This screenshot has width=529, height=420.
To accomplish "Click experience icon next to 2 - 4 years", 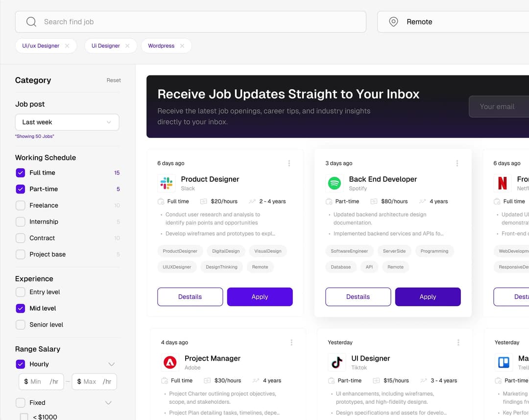I will 252,201.
